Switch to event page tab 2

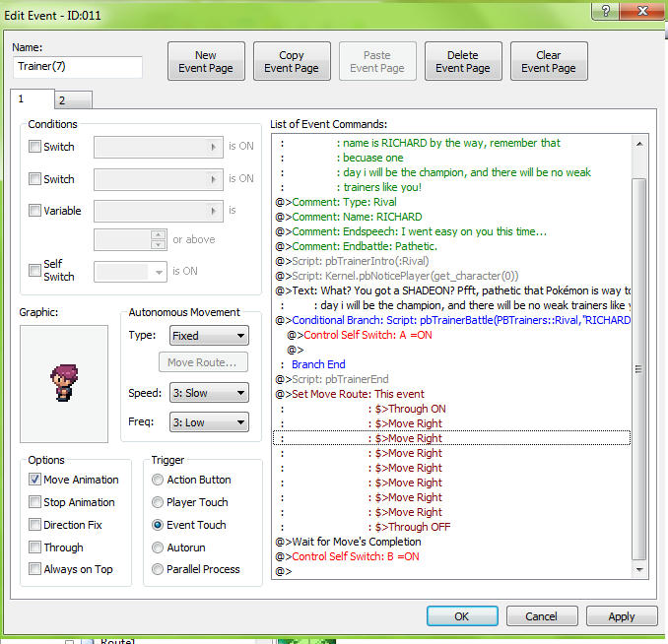tap(73, 100)
